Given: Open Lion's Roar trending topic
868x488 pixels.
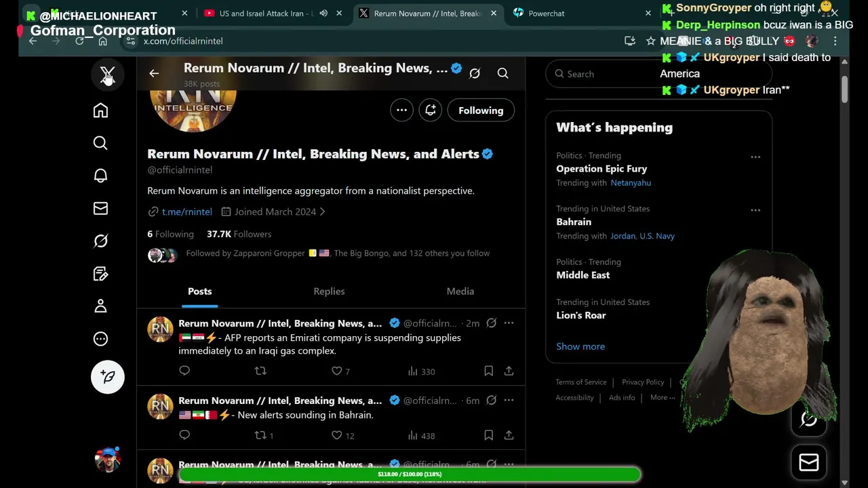Looking at the screenshot, I should point(581,315).
